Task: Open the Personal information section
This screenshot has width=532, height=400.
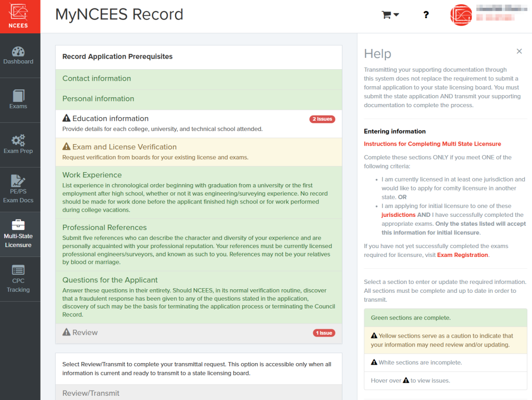Action: [199, 99]
